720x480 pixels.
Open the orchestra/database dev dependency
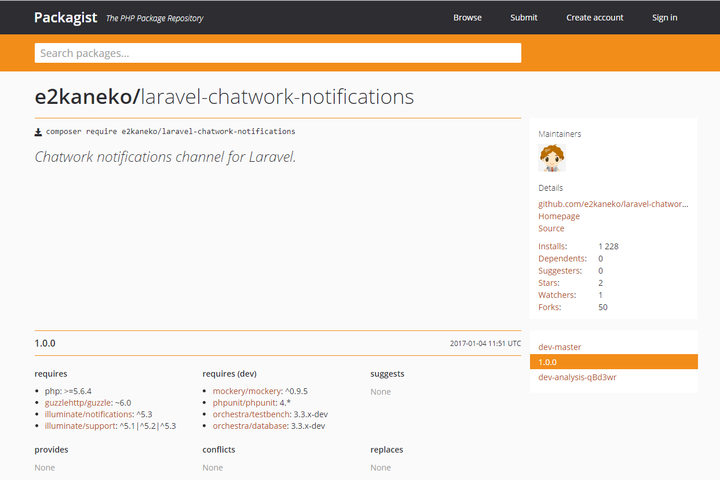pos(250,426)
